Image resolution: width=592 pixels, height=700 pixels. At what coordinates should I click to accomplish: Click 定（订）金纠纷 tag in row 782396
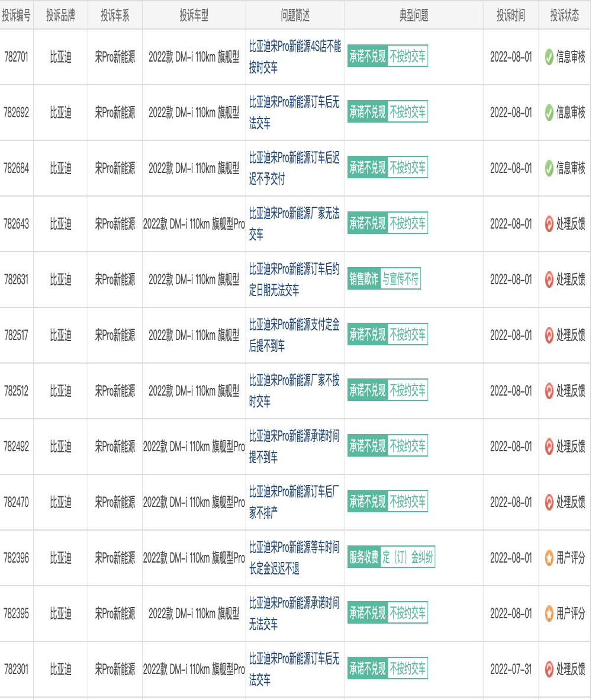pyautogui.click(x=408, y=557)
